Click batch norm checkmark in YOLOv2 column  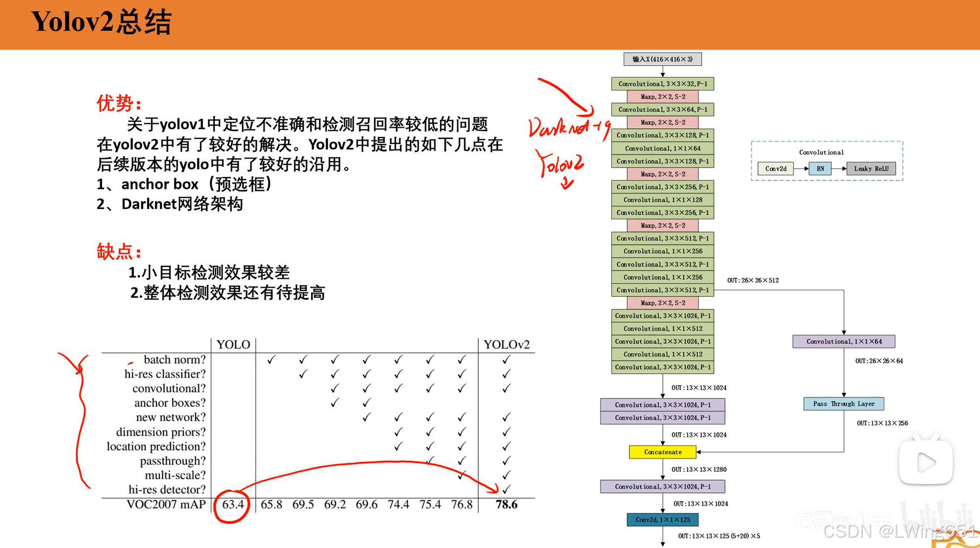506,360
